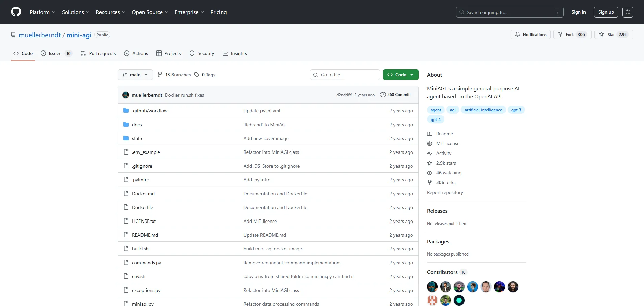The height and width of the screenshot is (306, 644).
Task: Select the artificial-intelligence topic tag
Action: (x=483, y=110)
